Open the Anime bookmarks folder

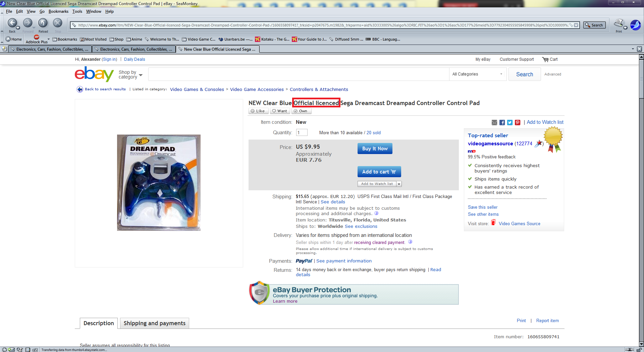(134, 39)
